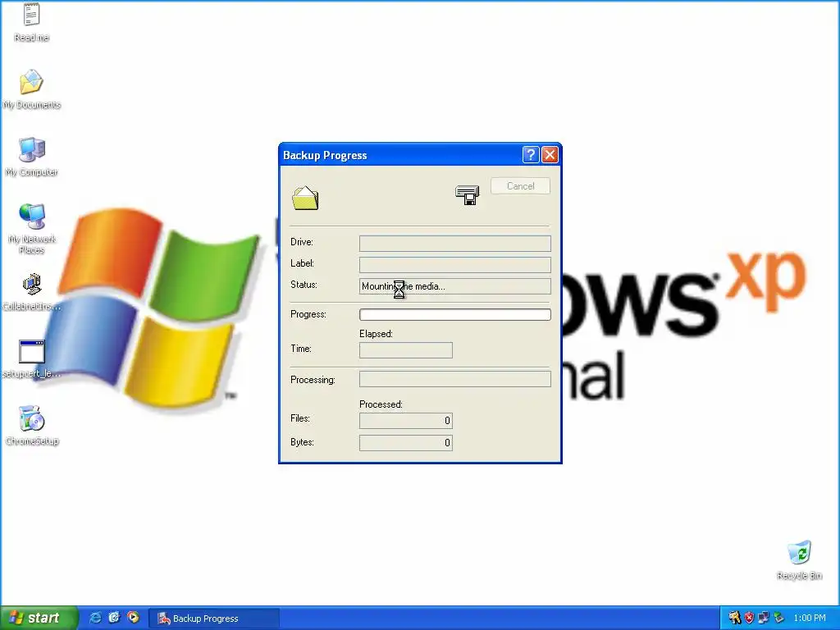Click the second Quick Launch icon
The width and height of the screenshot is (840, 630).
click(113, 618)
